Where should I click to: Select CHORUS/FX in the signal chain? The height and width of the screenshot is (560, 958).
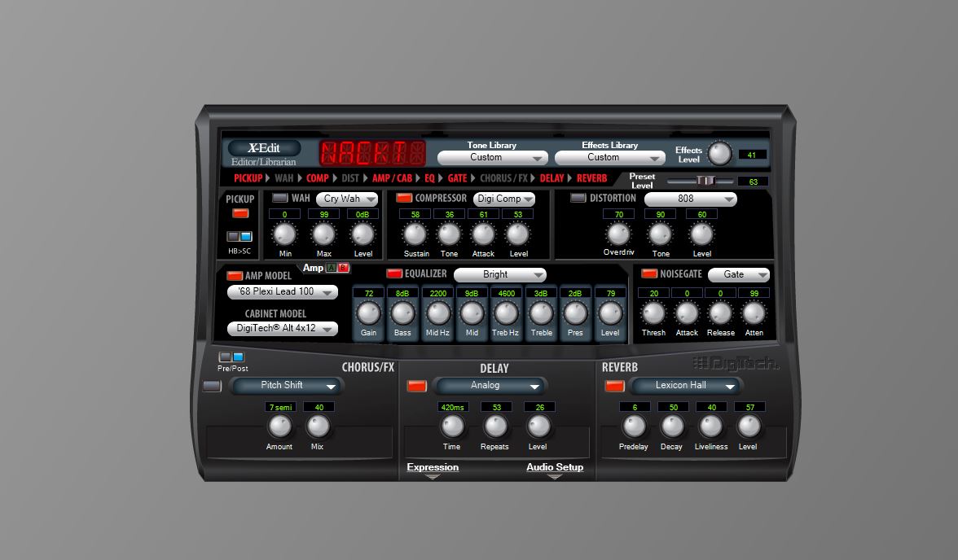click(504, 178)
